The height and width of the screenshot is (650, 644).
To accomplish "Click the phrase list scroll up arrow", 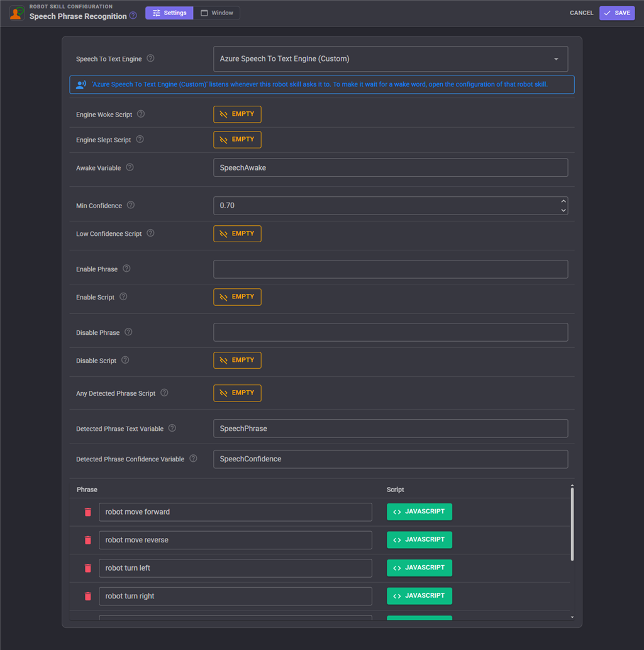I will point(572,485).
